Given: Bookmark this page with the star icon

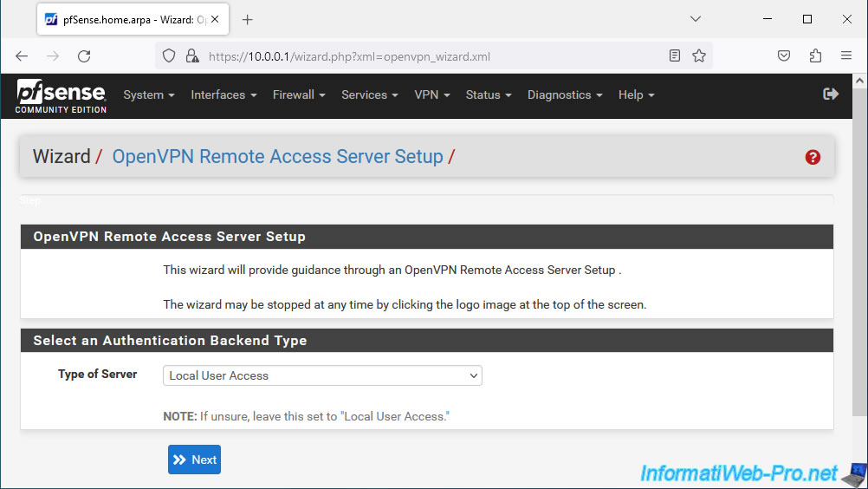Looking at the screenshot, I should 698,55.
